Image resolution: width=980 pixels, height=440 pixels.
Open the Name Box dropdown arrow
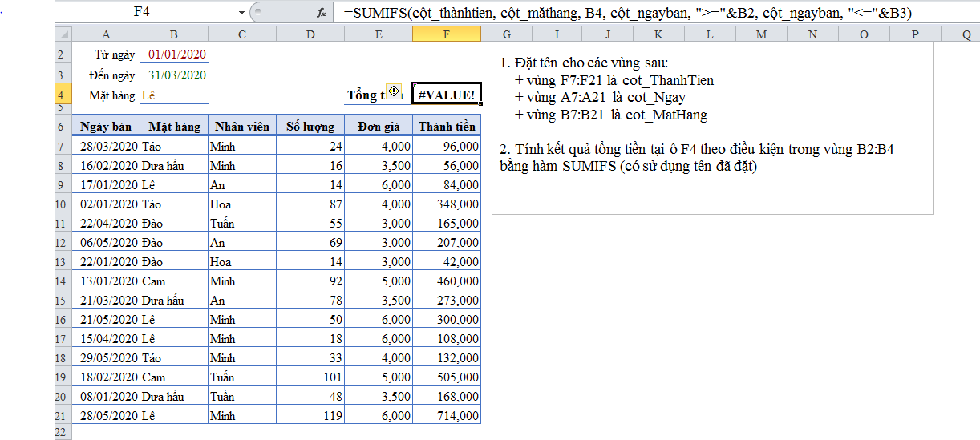pos(242,13)
